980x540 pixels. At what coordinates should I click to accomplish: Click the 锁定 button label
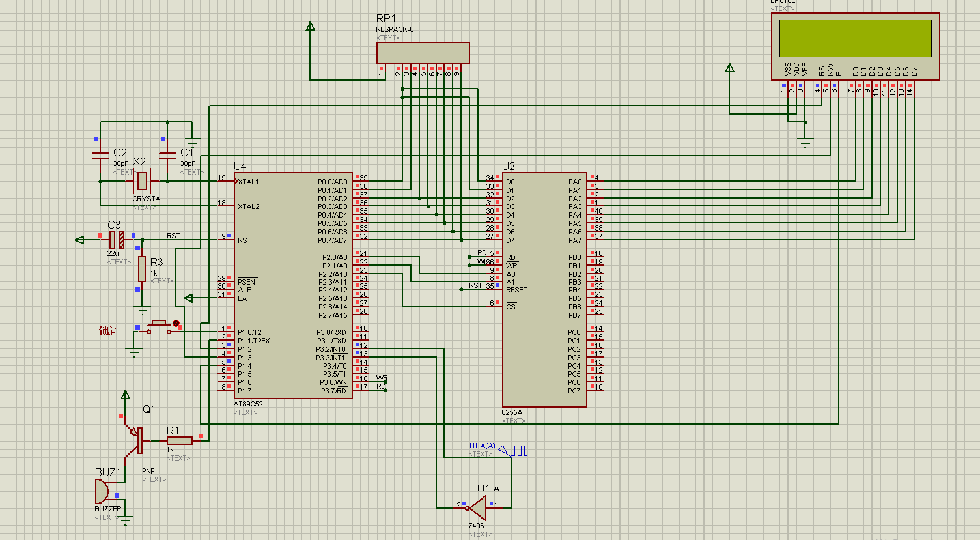click(107, 332)
